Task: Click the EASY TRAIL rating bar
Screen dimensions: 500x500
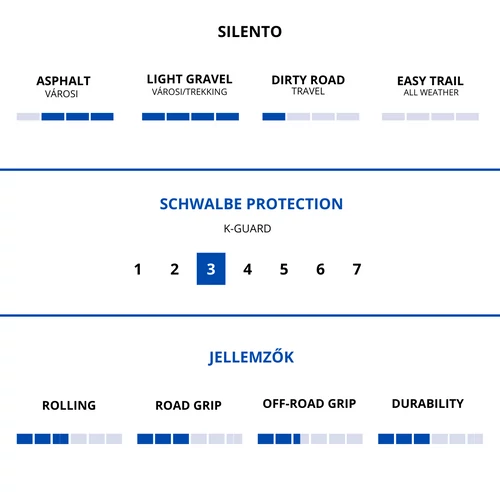Action: [430, 117]
